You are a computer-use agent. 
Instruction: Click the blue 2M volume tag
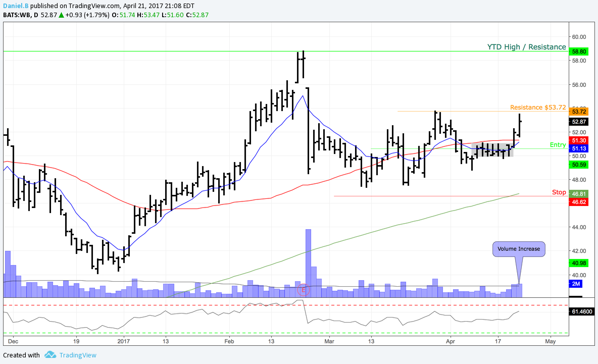click(x=576, y=284)
